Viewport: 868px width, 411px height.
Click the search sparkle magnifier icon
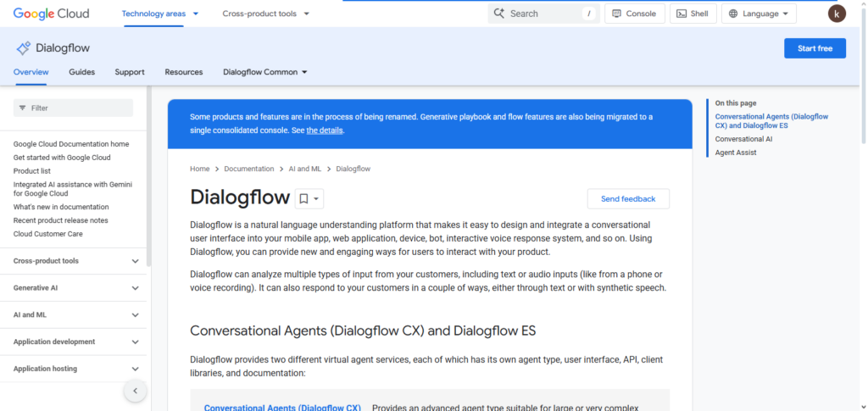click(x=498, y=14)
